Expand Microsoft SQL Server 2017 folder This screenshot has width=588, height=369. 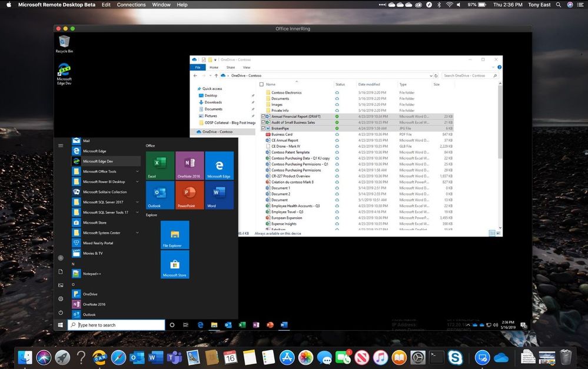[x=137, y=202]
